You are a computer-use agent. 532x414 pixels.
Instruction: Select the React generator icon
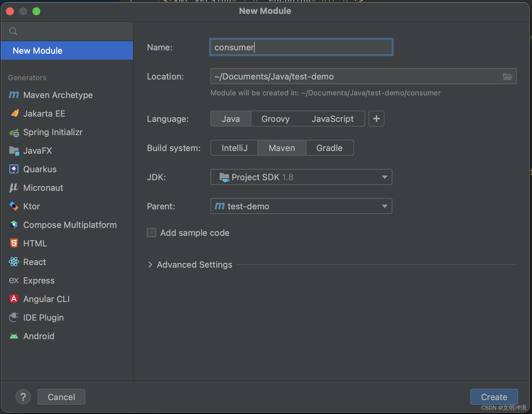click(14, 262)
